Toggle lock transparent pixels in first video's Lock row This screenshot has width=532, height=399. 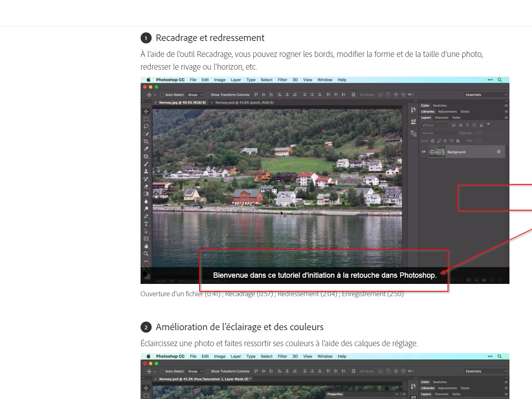432,141
